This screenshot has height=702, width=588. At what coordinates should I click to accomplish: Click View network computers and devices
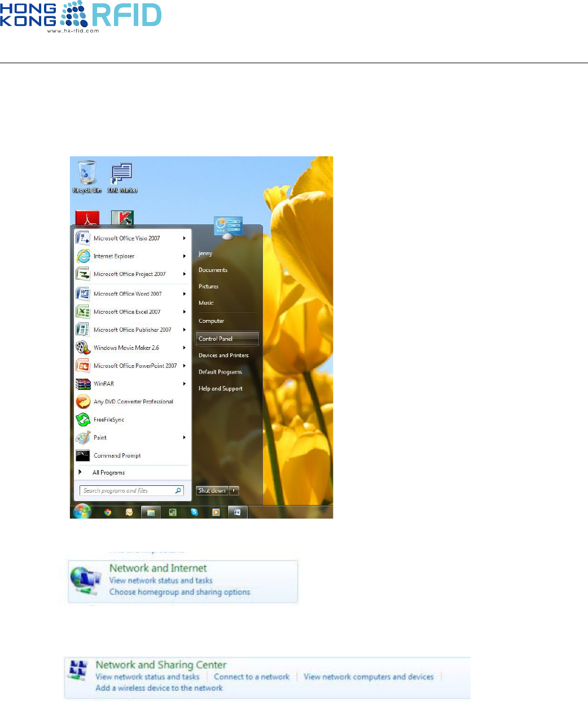click(369, 677)
